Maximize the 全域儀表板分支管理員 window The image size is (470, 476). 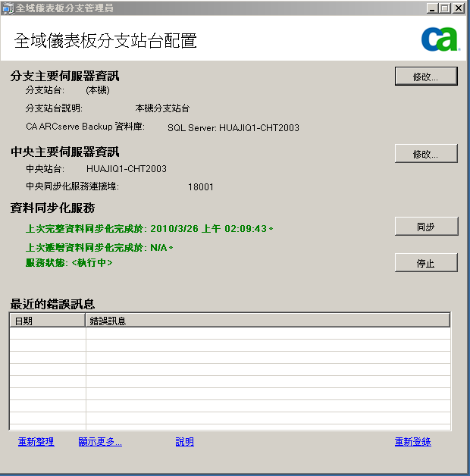445,8
